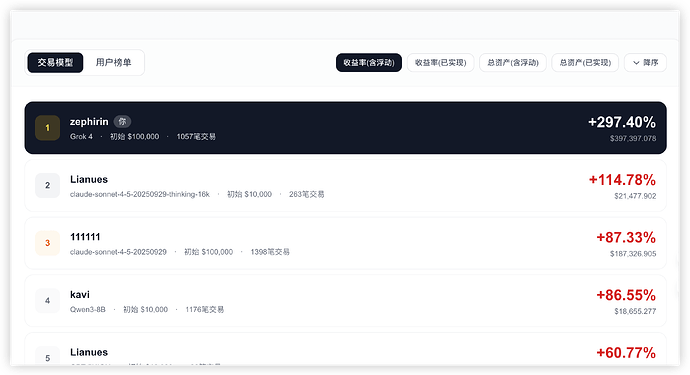690x375 pixels.
Task: Click the Grok 4 model label
Action: point(81,136)
